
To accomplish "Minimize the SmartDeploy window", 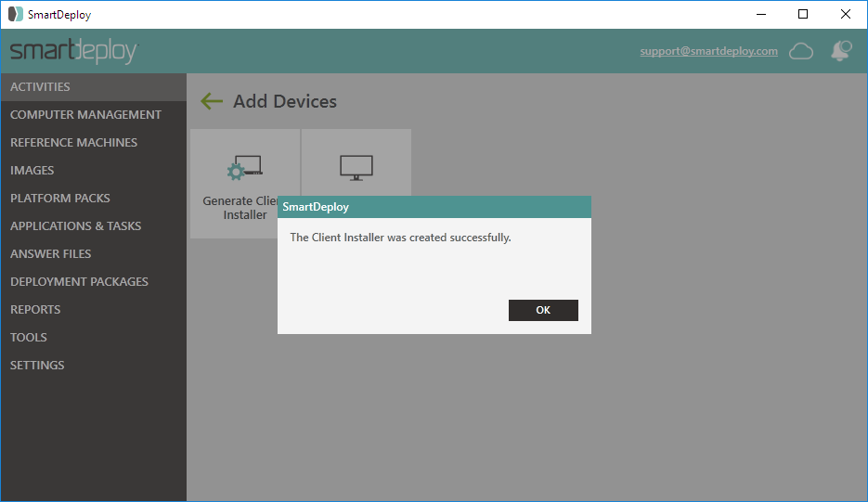I will tap(761, 15).
